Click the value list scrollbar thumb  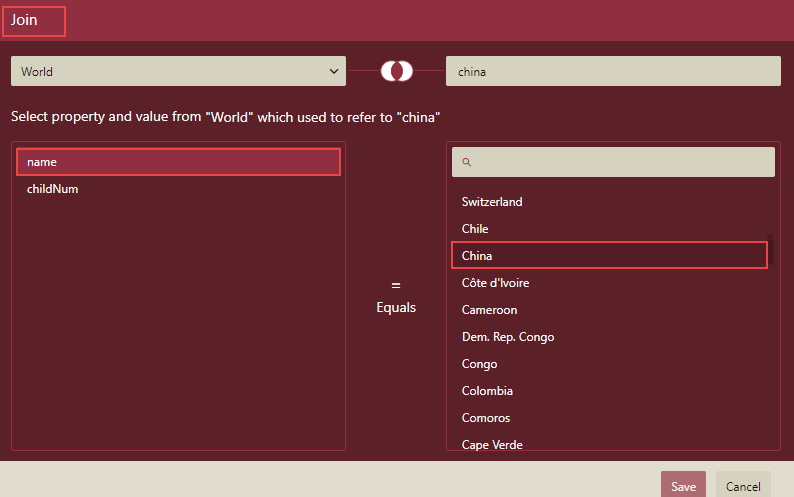[770, 249]
